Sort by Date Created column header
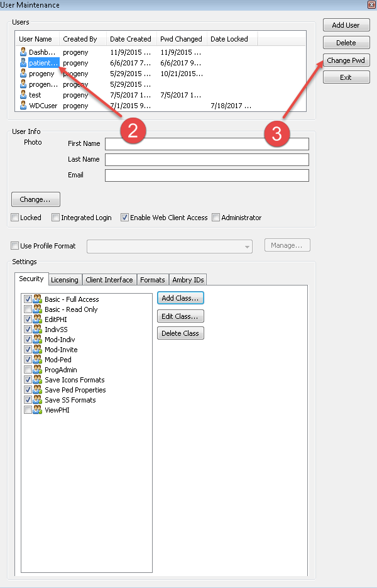377x588 pixels. click(131, 39)
